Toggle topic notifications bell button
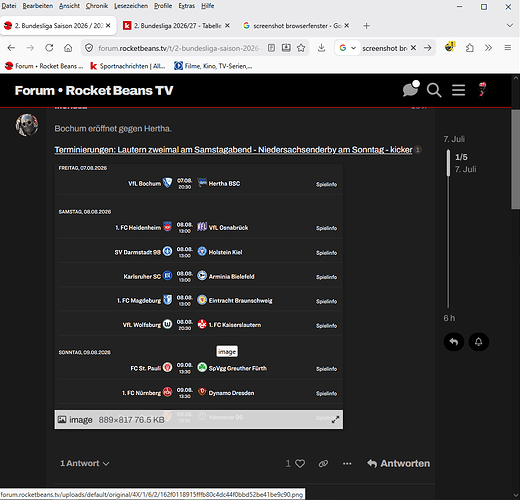 click(478, 342)
